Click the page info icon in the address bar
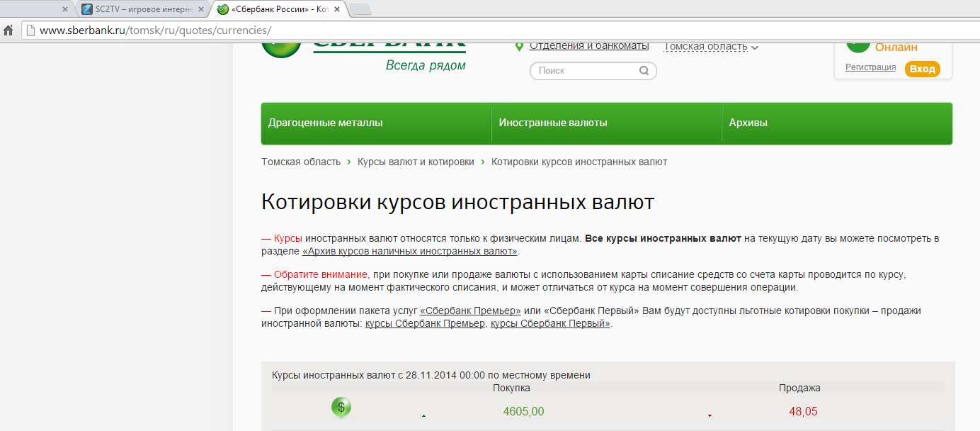This screenshot has height=431, width=980. click(x=30, y=30)
